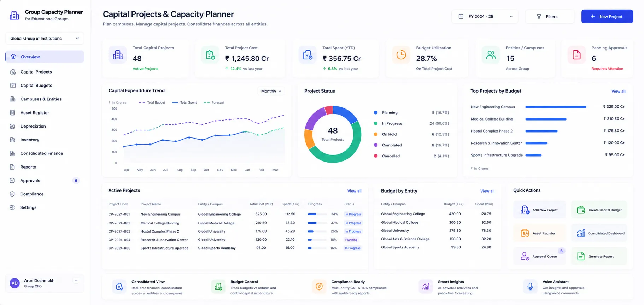This screenshot has width=644, height=305.
Task: Open the Global Group of Institutions dropdown
Action: point(45,39)
